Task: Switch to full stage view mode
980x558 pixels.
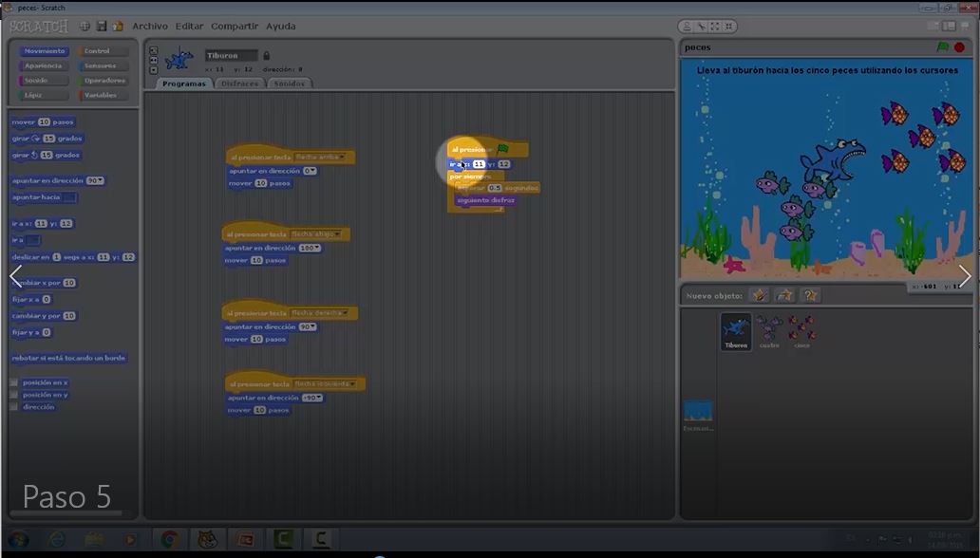Action: (949, 27)
